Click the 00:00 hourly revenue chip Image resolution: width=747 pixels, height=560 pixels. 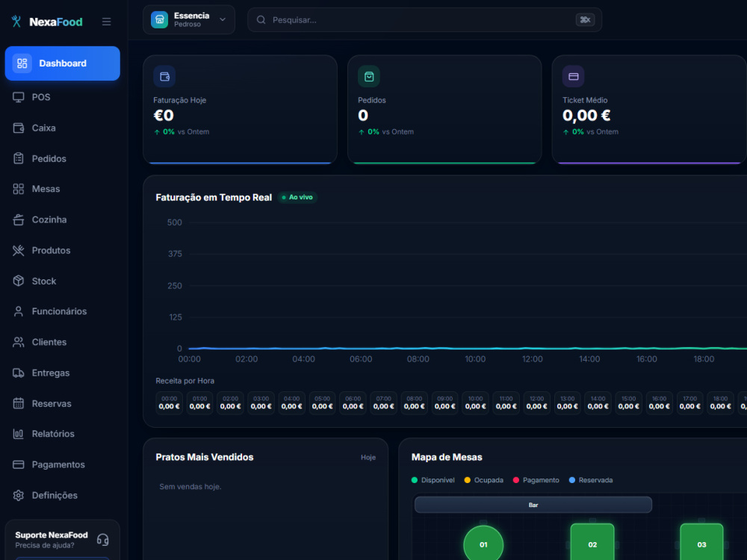(x=169, y=403)
